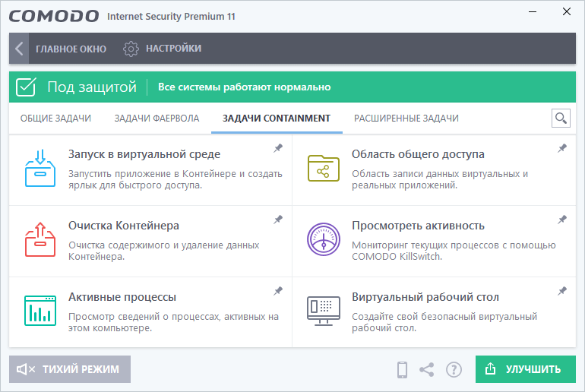The height and width of the screenshot is (392, 585).
Task: Switch to the Задачи фаервола tab
Action: pos(157,119)
